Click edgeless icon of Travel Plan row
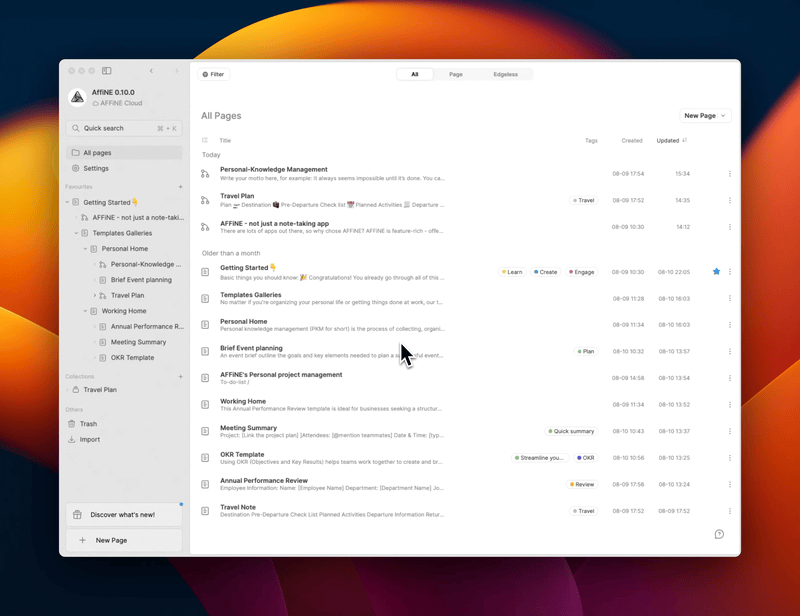Screen dimensions: 800x616 (205, 201)
